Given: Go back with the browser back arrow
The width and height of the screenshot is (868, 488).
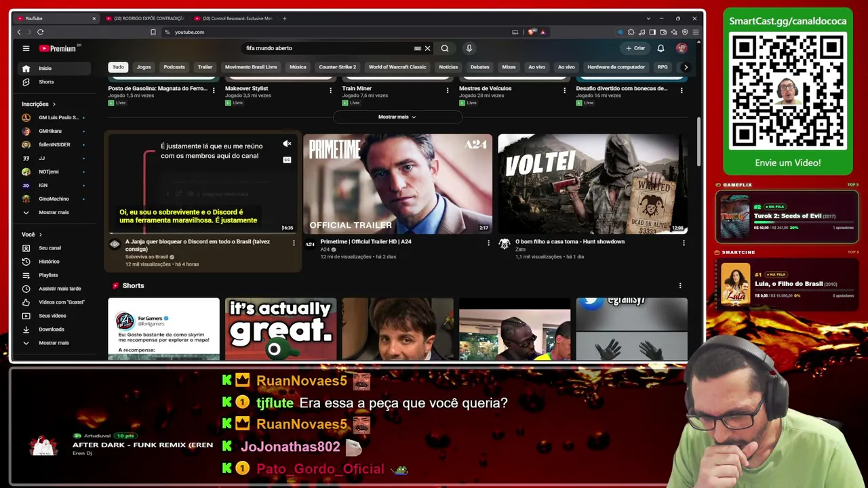Looking at the screenshot, I should point(19,32).
